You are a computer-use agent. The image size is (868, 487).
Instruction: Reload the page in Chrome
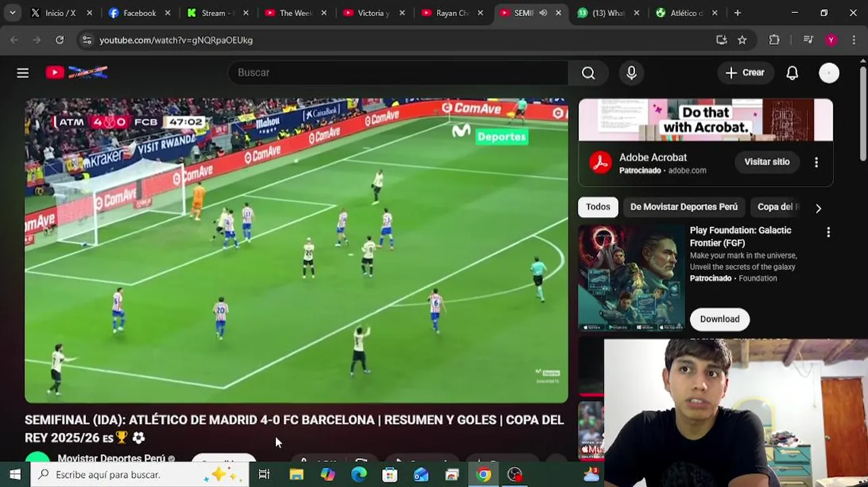tap(59, 40)
